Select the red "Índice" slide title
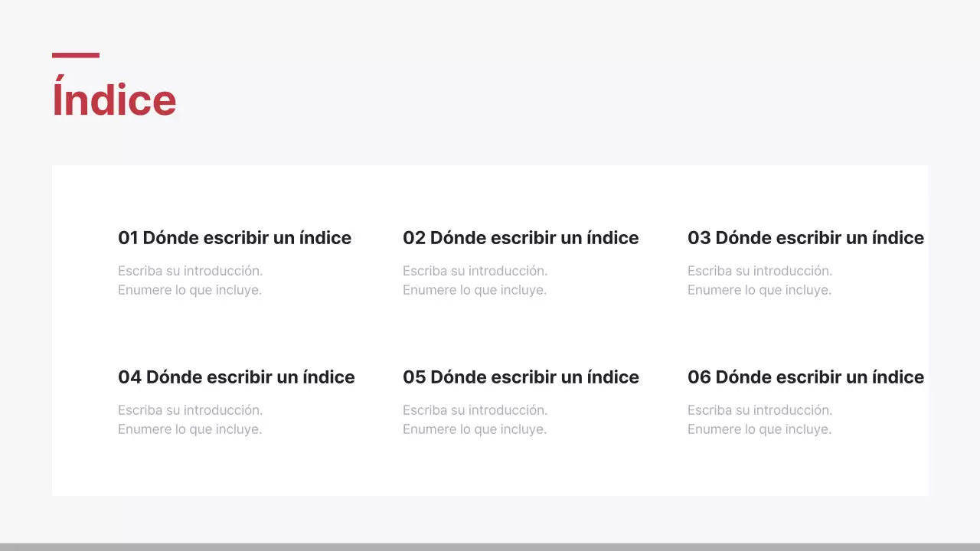 (x=113, y=99)
